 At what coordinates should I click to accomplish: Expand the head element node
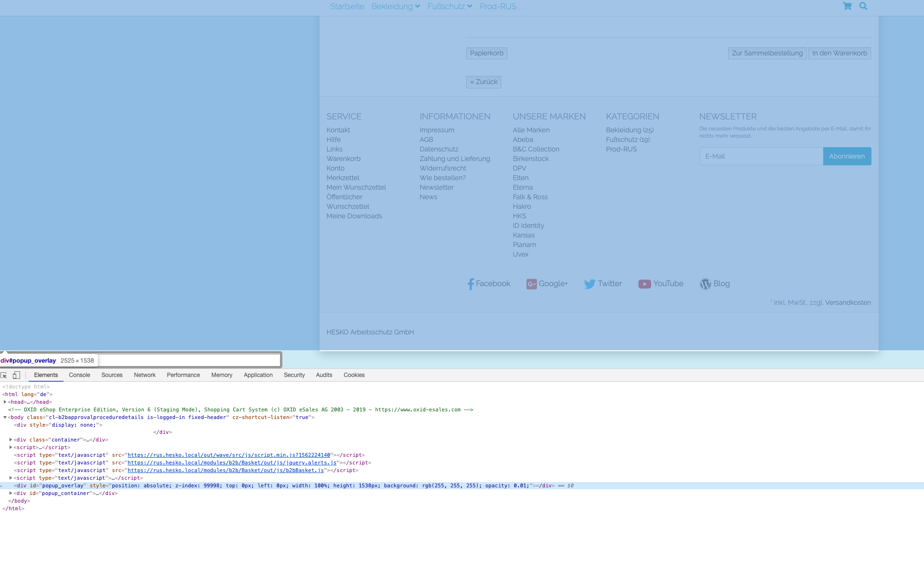[x=5, y=402]
